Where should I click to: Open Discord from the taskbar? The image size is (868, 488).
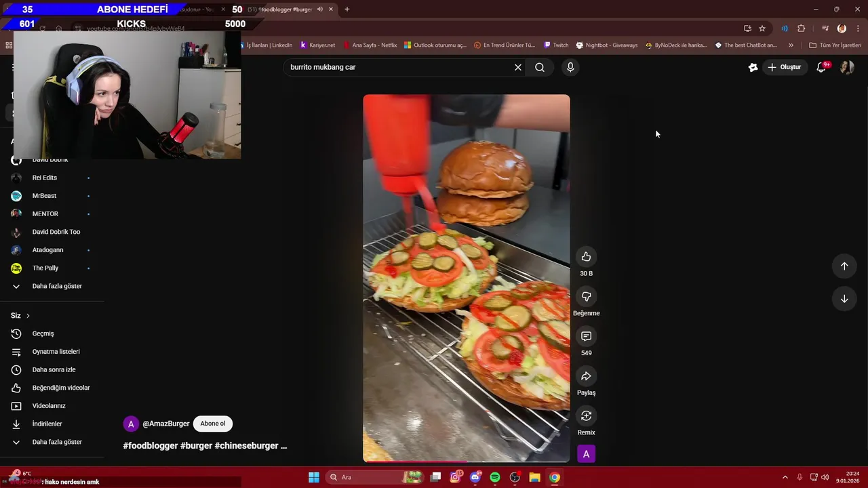click(x=475, y=477)
